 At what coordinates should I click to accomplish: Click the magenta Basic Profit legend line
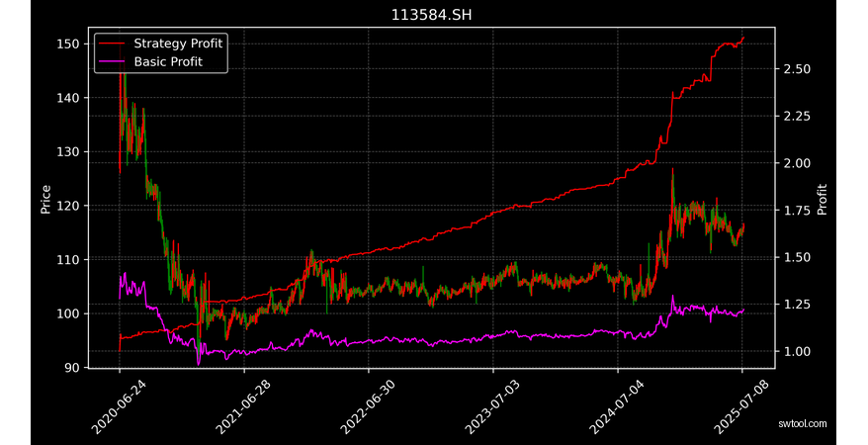(x=113, y=62)
